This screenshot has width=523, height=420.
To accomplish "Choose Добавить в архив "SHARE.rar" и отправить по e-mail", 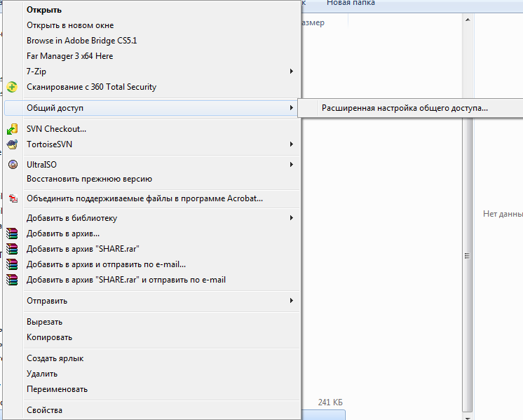I will pos(151,280).
